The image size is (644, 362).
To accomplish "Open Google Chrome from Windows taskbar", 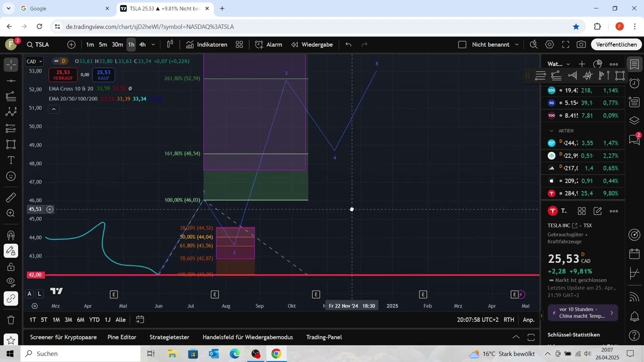I will pyautogui.click(x=276, y=354).
